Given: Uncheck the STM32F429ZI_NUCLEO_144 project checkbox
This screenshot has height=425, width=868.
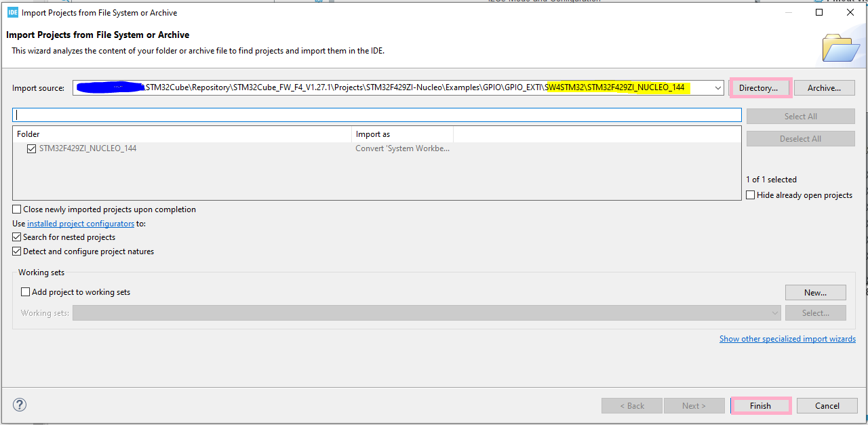Looking at the screenshot, I should [31, 148].
